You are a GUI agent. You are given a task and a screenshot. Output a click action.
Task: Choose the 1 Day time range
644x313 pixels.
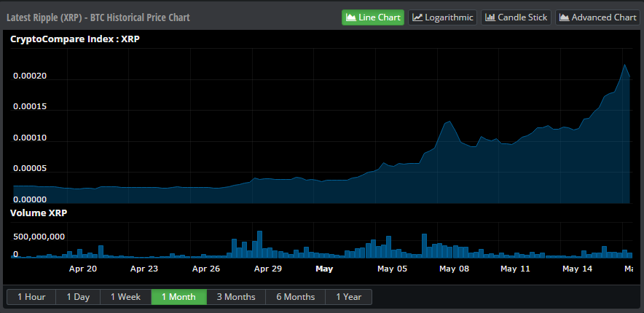[x=78, y=297]
